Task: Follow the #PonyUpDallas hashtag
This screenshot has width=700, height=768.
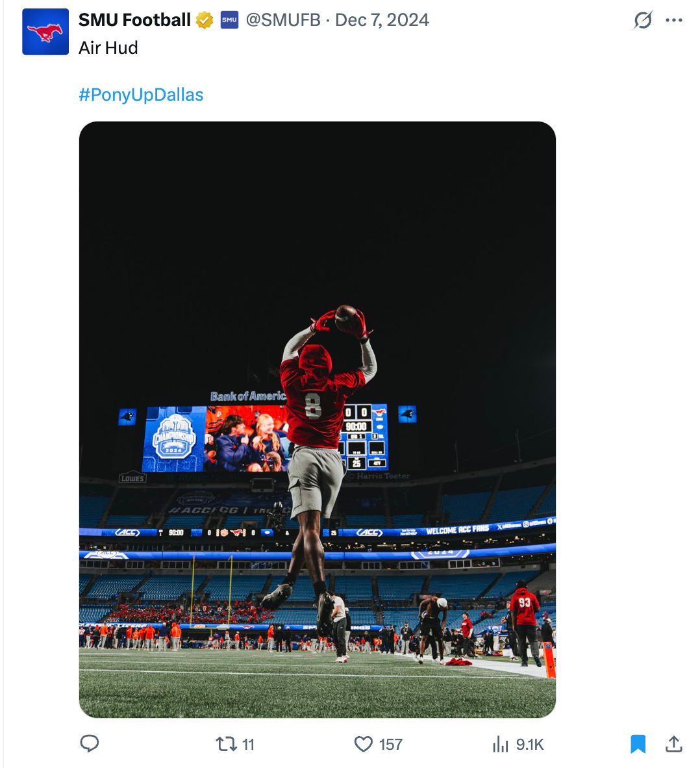Action: tap(141, 94)
